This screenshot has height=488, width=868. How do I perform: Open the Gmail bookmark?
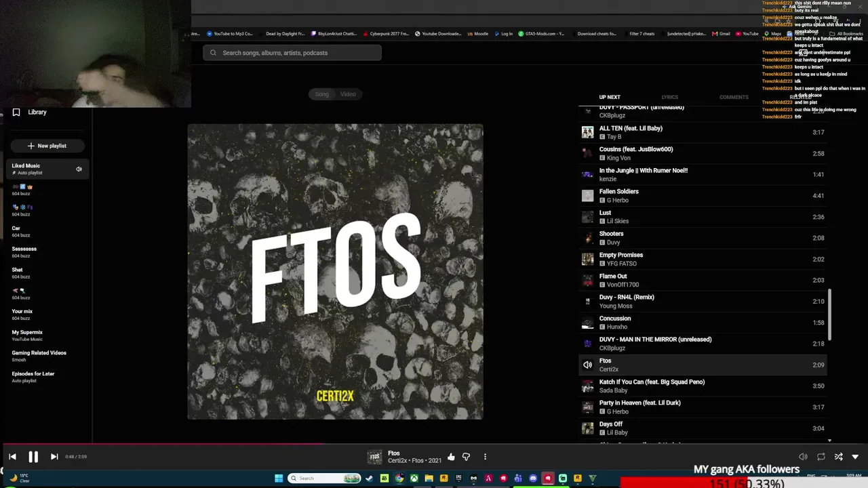point(722,34)
